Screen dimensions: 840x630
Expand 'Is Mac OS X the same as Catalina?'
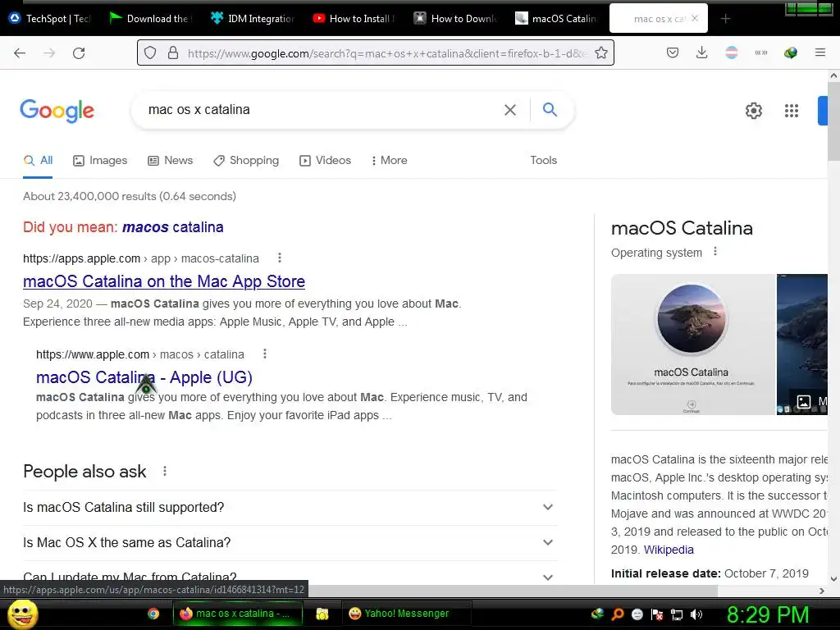point(290,543)
